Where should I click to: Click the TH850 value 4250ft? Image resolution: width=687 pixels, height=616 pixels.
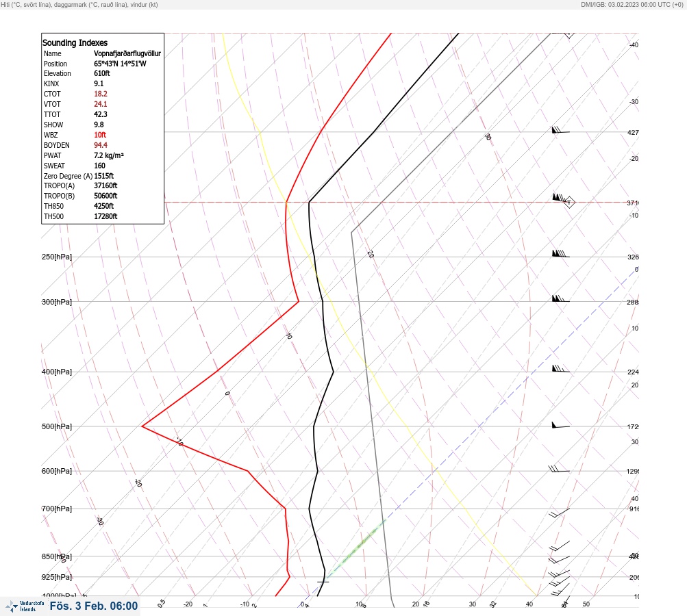coord(104,206)
